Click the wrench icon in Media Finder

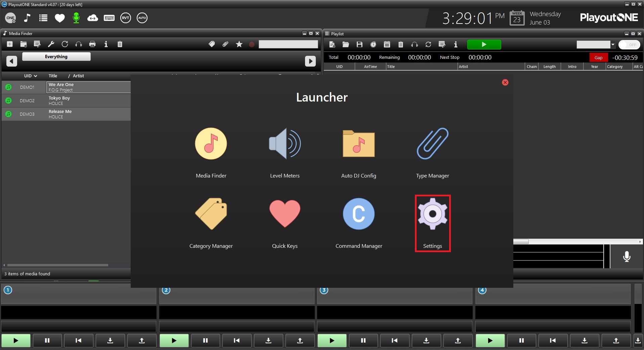51,44
